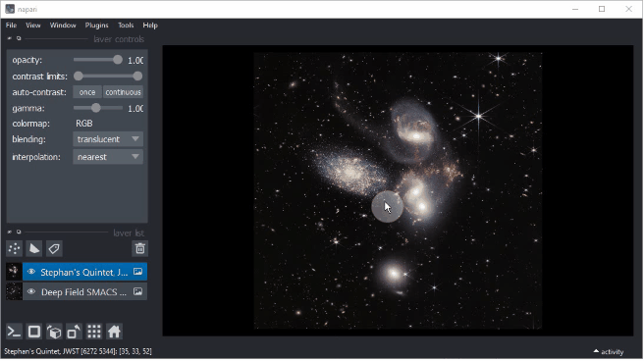Viewport: 644px width, 361px height.
Task: Create a new shapes layer
Action: [x=34, y=248]
